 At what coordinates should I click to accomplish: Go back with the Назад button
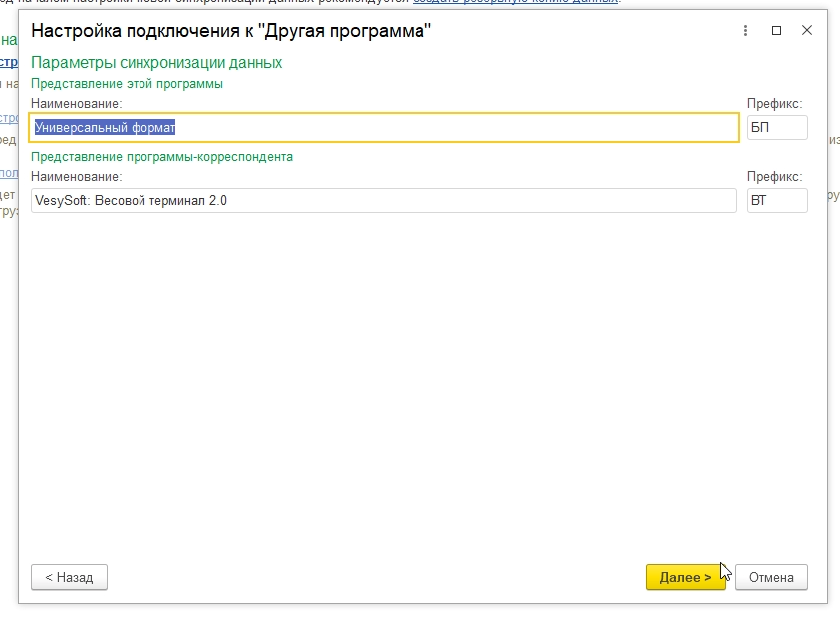pos(69,577)
